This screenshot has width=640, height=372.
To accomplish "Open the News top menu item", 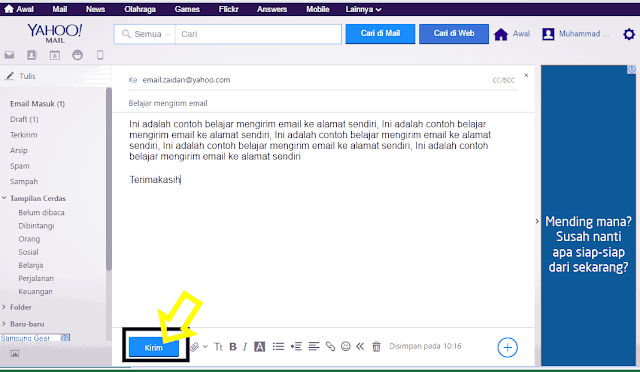I will pos(96,9).
